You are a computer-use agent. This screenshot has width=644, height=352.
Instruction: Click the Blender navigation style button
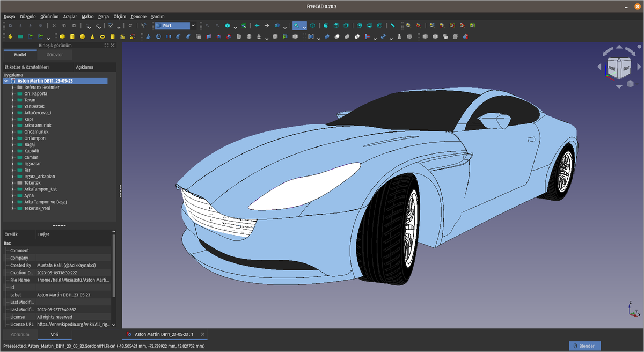(x=585, y=346)
